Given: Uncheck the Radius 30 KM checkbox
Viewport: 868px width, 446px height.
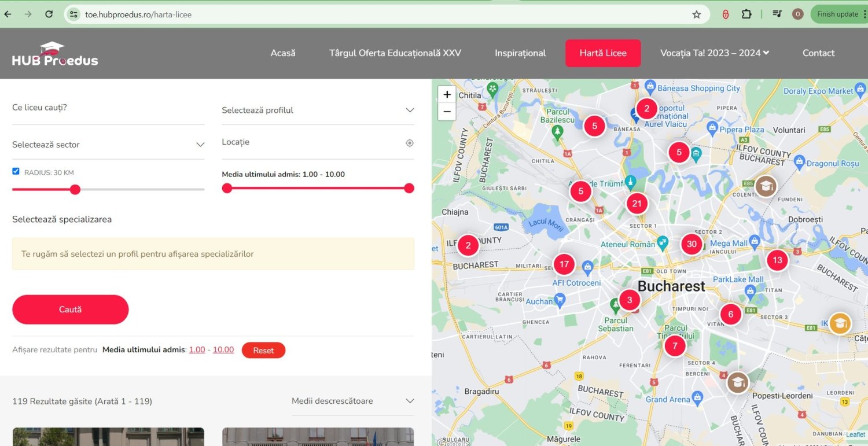Looking at the screenshot, I should [x=16, y=171].
